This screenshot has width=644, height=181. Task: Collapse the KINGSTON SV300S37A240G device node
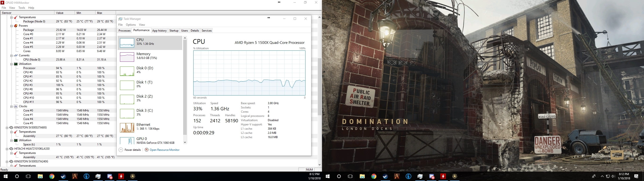click(7, 161)
